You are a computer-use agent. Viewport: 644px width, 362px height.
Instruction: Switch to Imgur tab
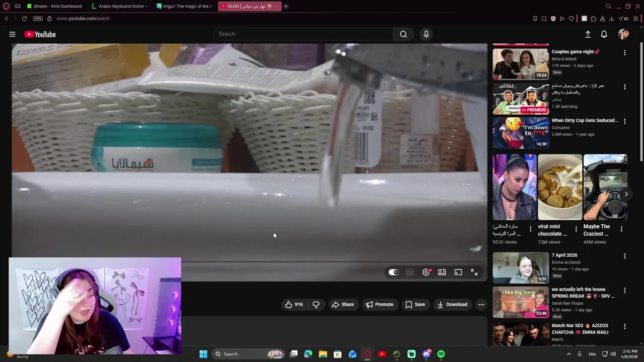coord(185,6)
